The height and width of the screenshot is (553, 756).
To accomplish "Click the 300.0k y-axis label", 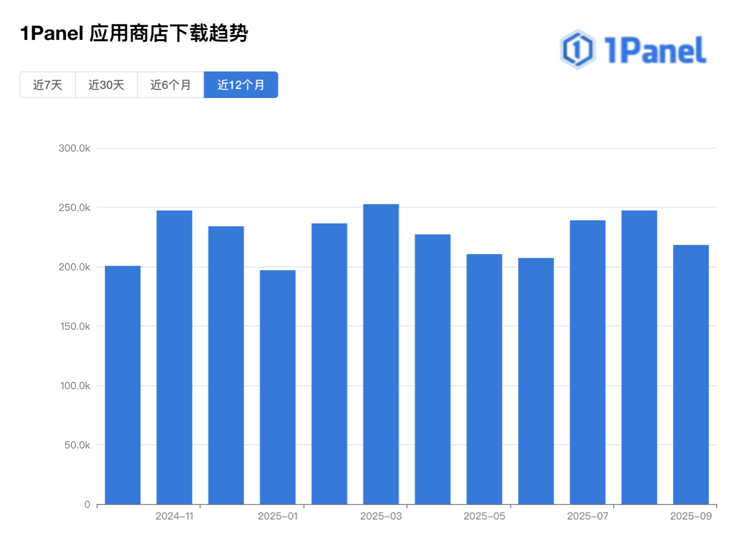I will point(74,148).
